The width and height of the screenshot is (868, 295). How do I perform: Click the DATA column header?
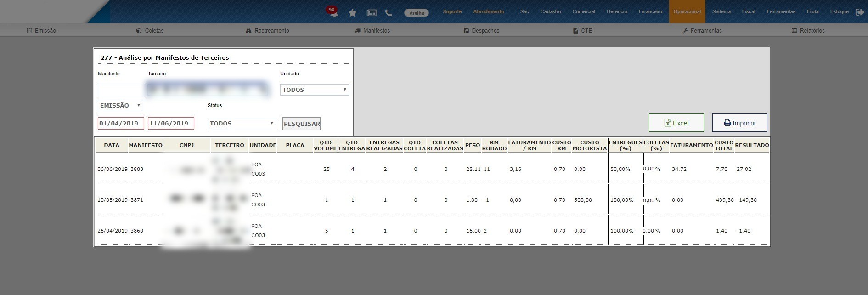[x=112, y=145]
